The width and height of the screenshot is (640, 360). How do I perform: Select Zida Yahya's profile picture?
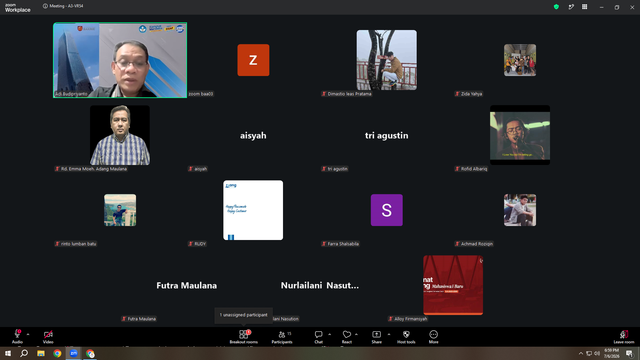coord(520,60)
